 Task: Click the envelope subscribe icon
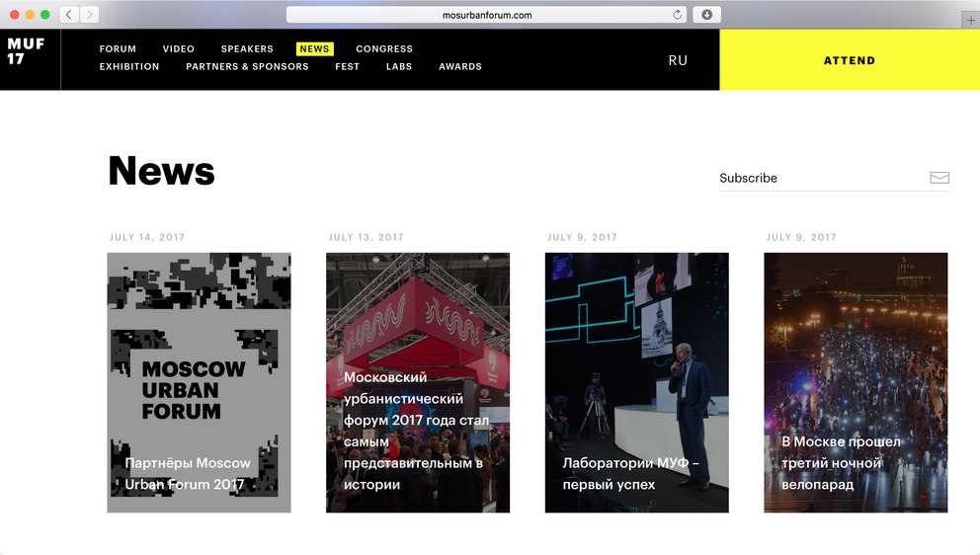[x=939, y=178]
